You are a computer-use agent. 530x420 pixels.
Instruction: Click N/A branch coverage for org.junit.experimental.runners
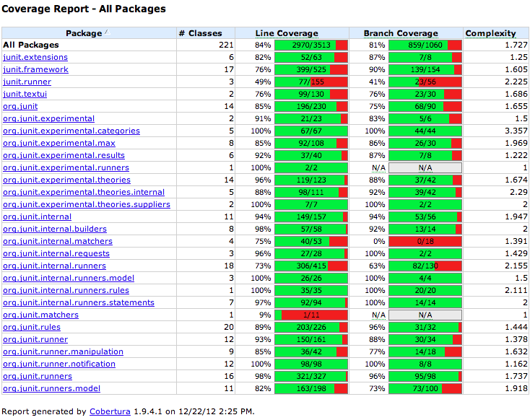click(425, 167)
